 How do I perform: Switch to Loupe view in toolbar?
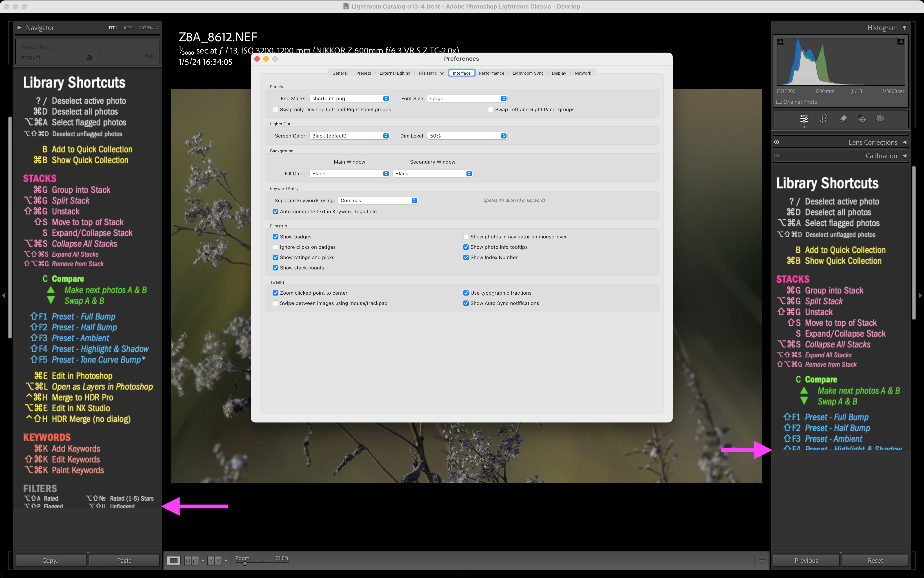pos(173,560)
